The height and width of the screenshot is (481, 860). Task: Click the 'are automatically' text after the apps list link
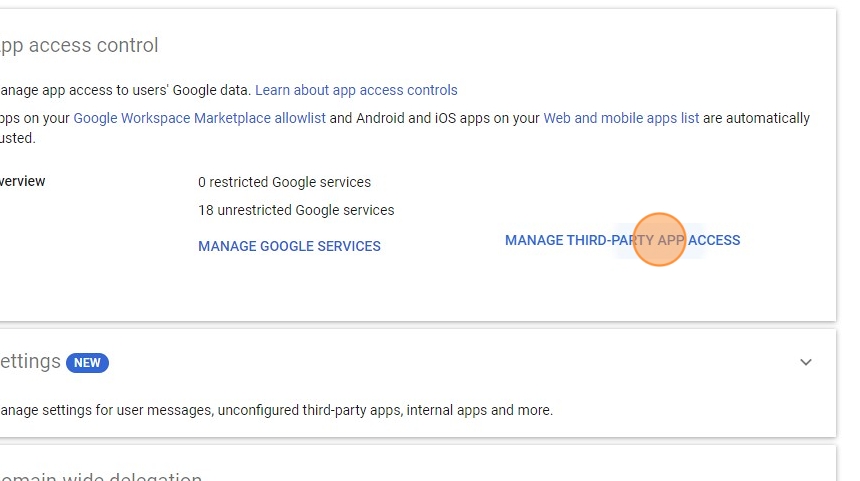(756, 118)
